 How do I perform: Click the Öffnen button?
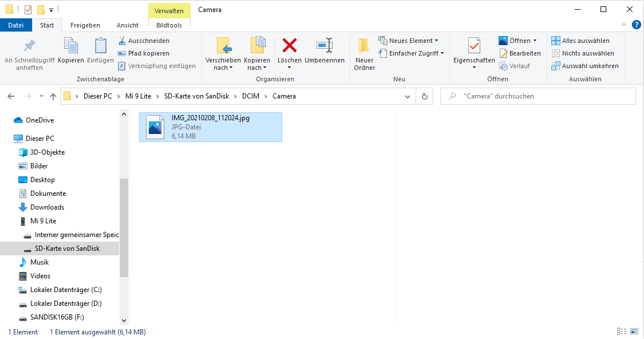[x=515, y=41]
